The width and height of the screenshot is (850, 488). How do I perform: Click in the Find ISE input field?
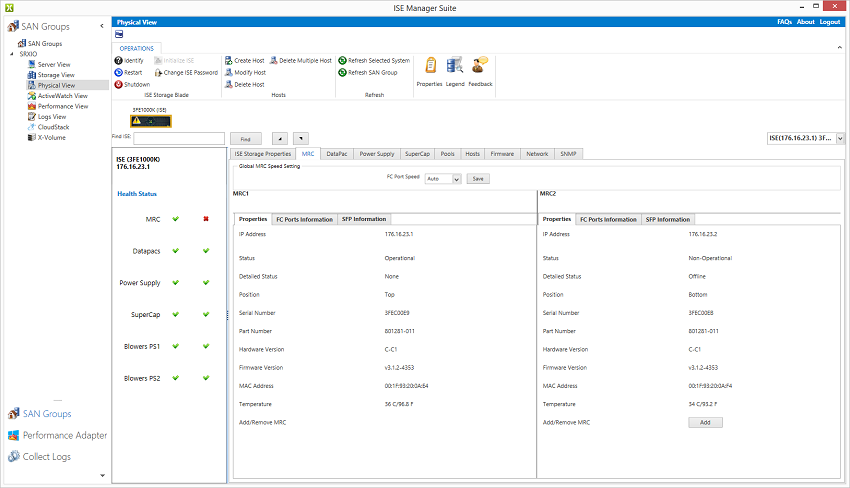pos(179,139)
